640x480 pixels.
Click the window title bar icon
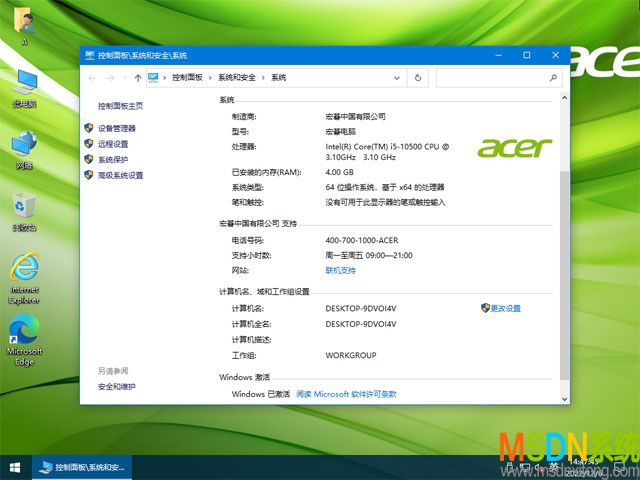pyautogui.click(x=90, y=55)
